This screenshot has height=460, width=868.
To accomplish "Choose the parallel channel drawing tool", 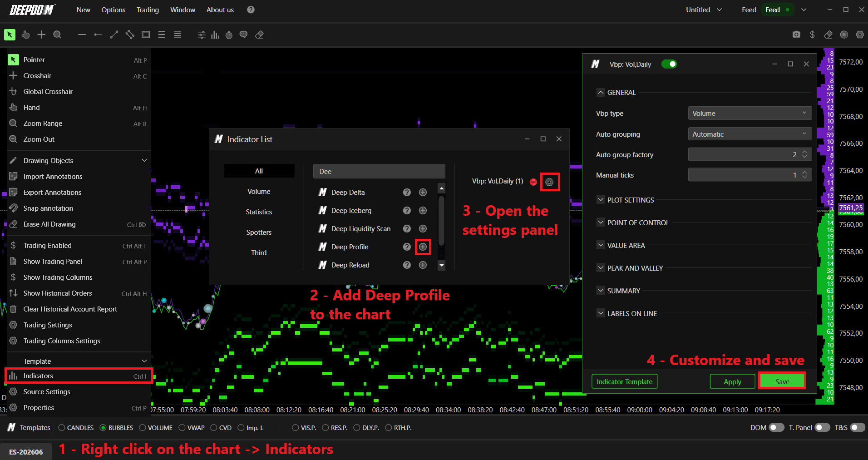I will tap(130, 35).
